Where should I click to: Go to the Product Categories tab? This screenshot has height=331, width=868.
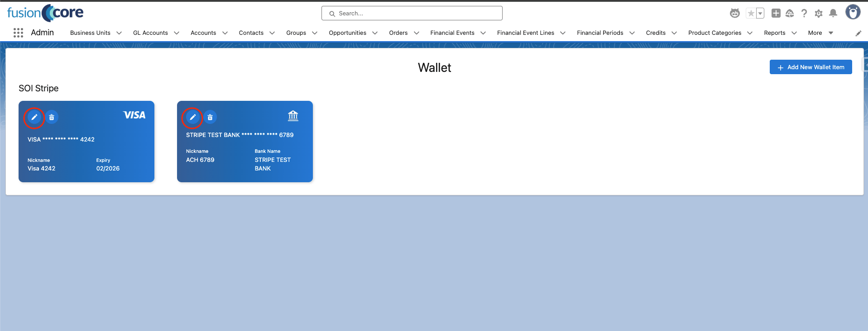715,33
